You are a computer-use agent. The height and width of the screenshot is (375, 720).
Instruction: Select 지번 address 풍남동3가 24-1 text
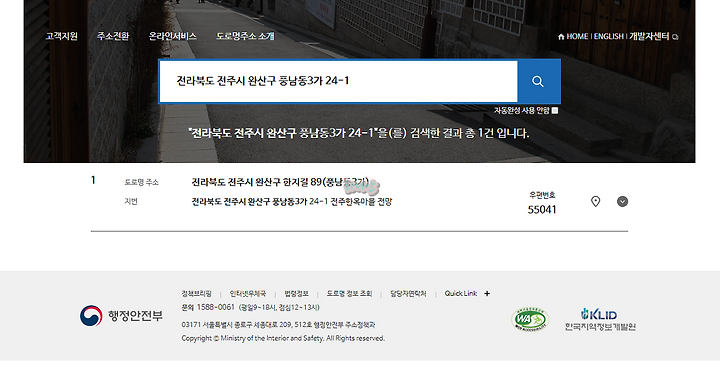[292, 201]
